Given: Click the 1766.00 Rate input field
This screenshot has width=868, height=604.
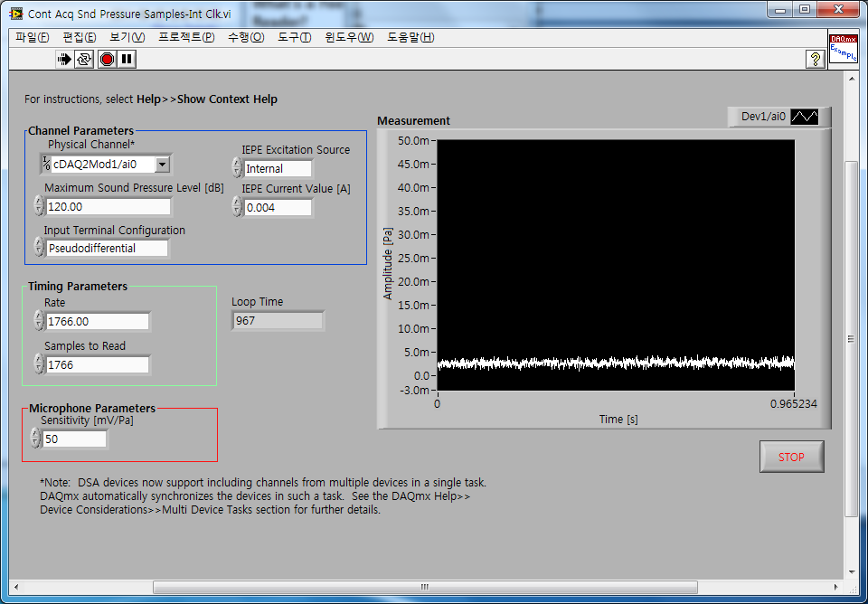Looking at the screenshot, I should click(98, 321).
